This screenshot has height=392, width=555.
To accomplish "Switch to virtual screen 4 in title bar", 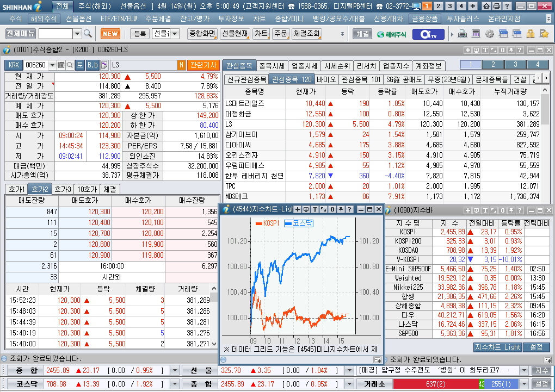I will point(461,6).
